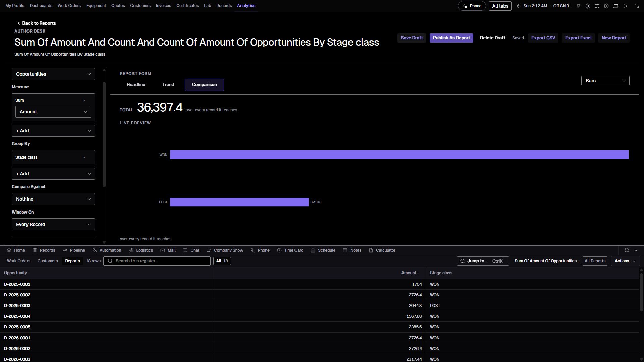Expand the bottom panel to full size
This screenshot has height=362, width=644.
click(x=627, y=250)
